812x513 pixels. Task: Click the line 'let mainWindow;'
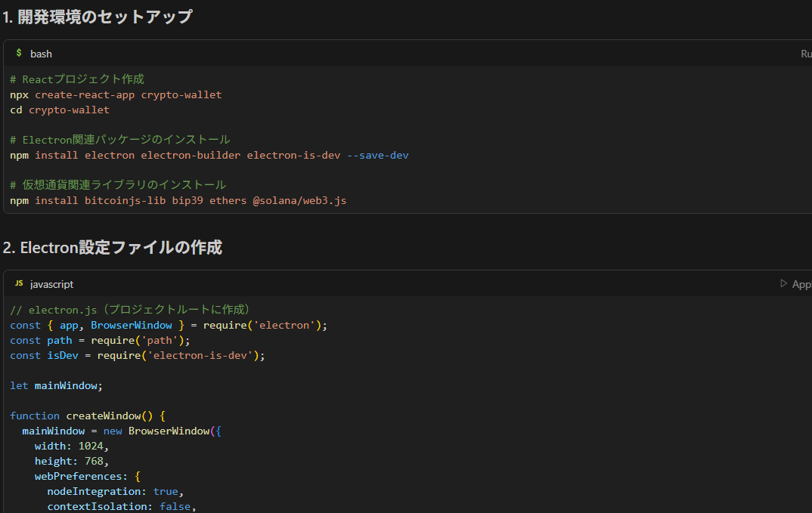pos(57,385)
